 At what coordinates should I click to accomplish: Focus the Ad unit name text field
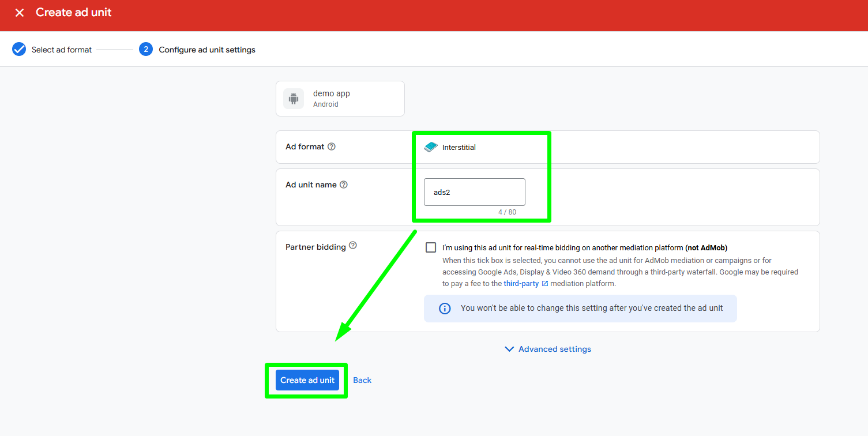click(x=474, y=192)
